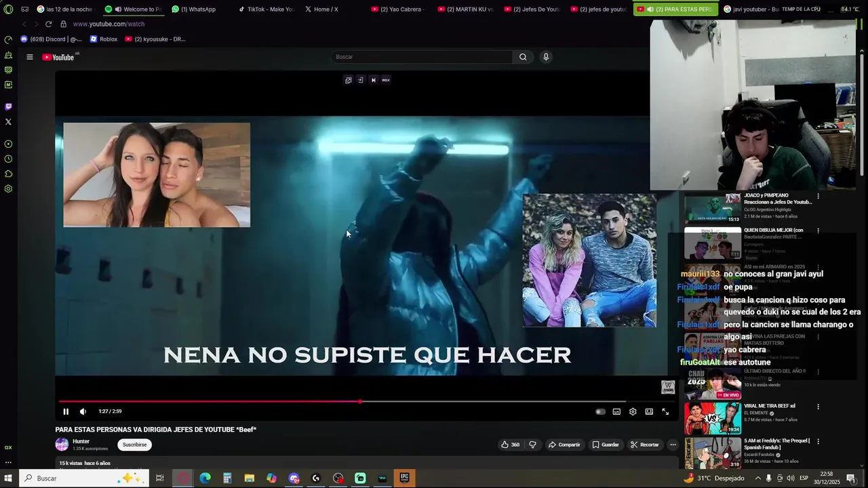Open the three-dot more actions menu under video
The width and height of the screenshot is (868, 488).
(673, 445)
